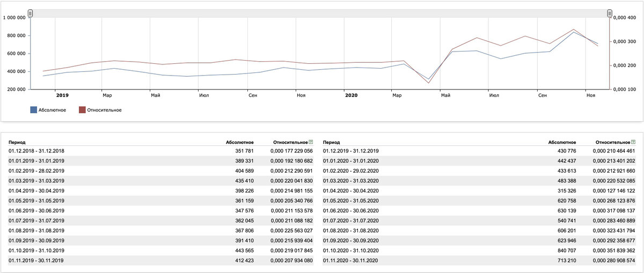Click the left table Абсолютное header
Screen dimensions: 644x273
tap(239, 142)
